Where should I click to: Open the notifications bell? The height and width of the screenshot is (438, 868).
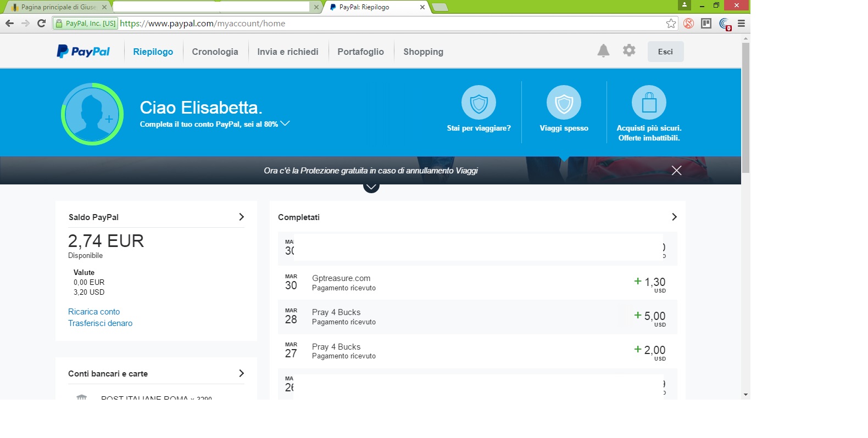pyautogui.click(x=603, y=50)
